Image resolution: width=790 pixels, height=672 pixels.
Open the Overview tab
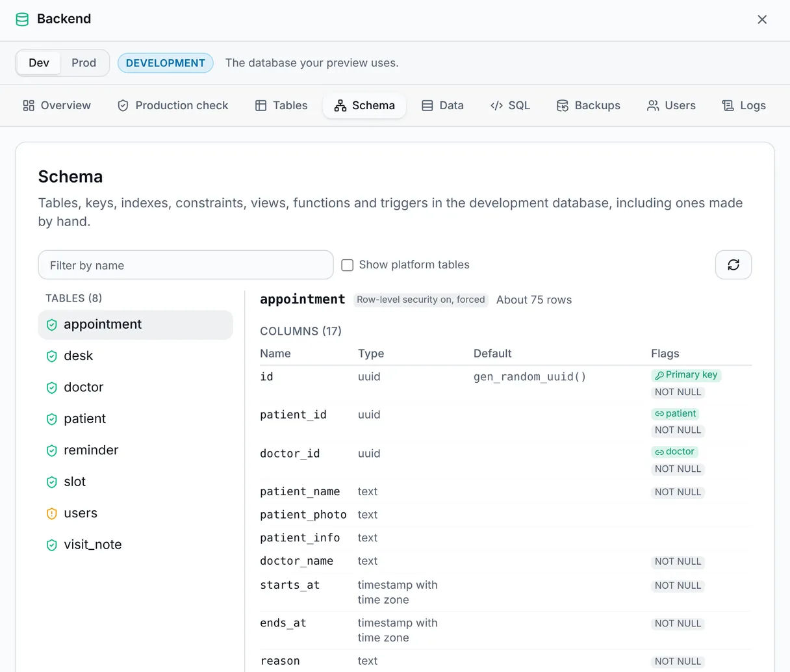point(57,105)
